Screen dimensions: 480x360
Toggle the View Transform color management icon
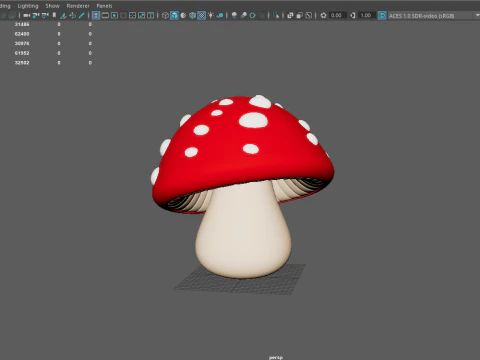(382, 15)
